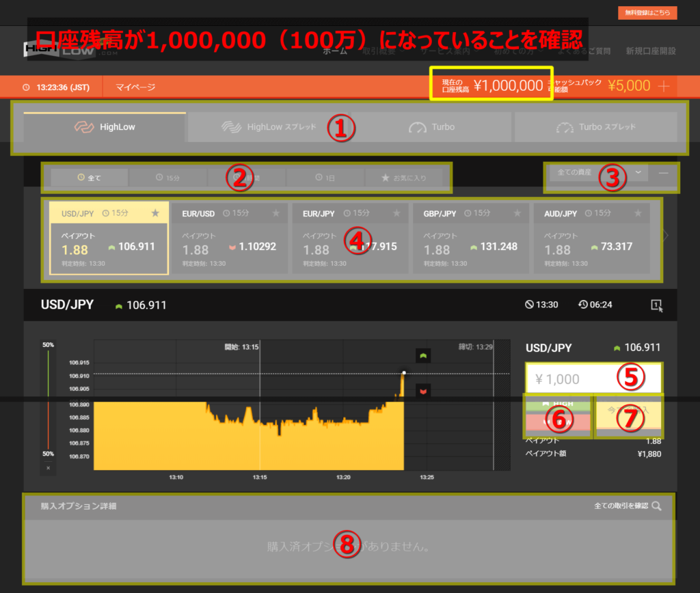Select the USD/JPY asset card
This screenshot has height=593, width=700.
tap(109, 238)
